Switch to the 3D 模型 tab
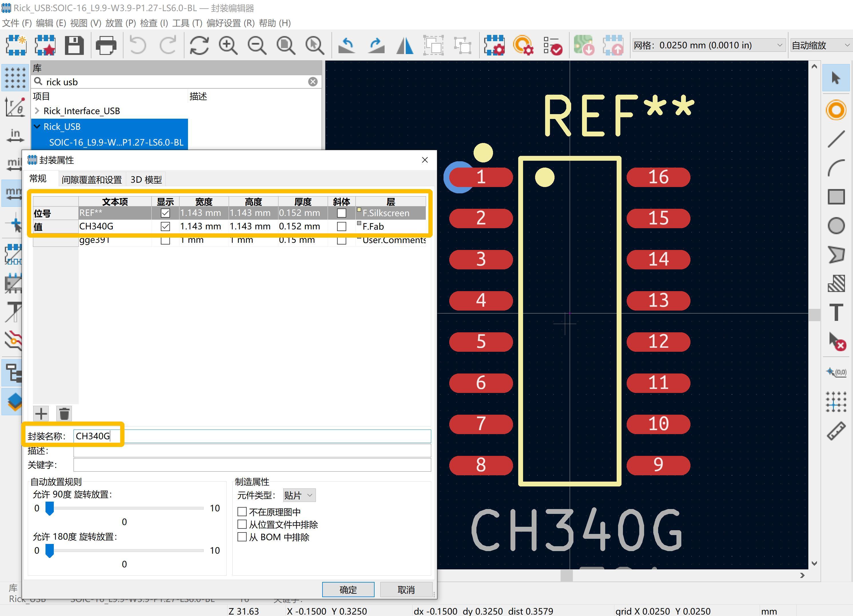Viewport: 853px width, 616px height. 146,180
